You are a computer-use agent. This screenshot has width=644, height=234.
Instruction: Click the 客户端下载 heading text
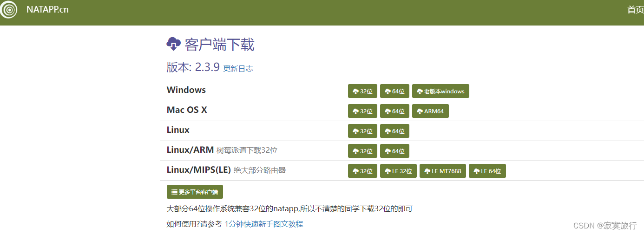pyautogui.click(x=219, y=45)
